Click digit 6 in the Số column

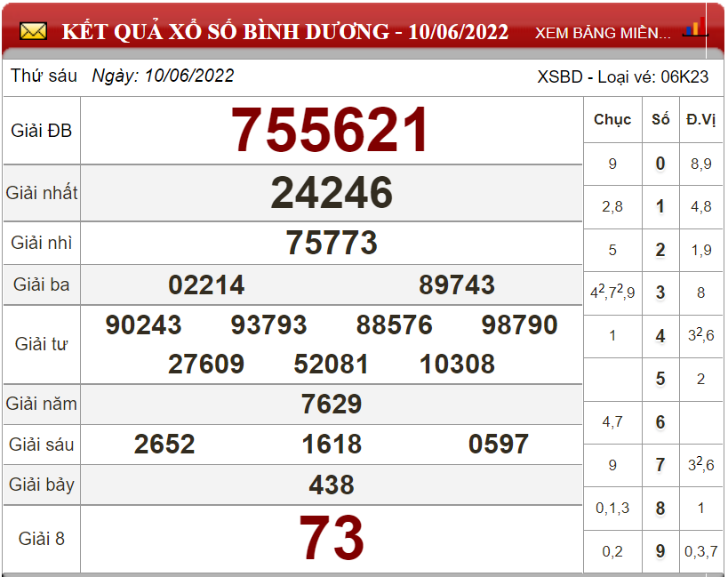[x=660, y=422]
